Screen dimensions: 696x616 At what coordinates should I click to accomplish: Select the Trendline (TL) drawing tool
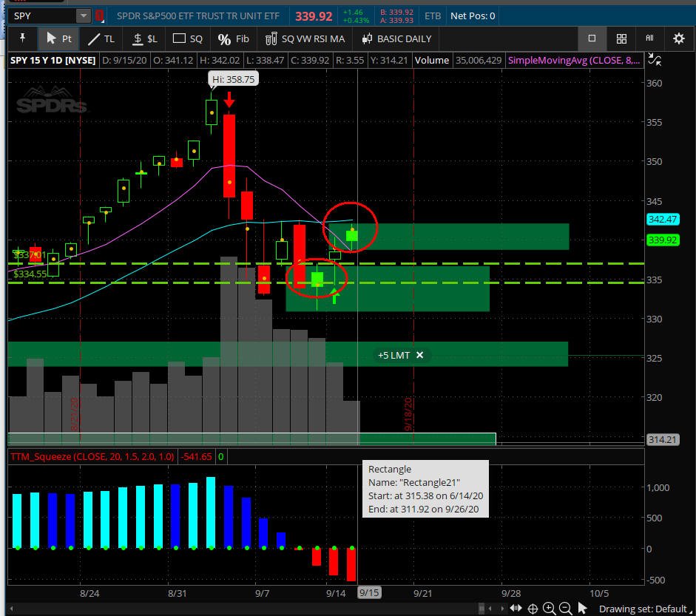102,38
